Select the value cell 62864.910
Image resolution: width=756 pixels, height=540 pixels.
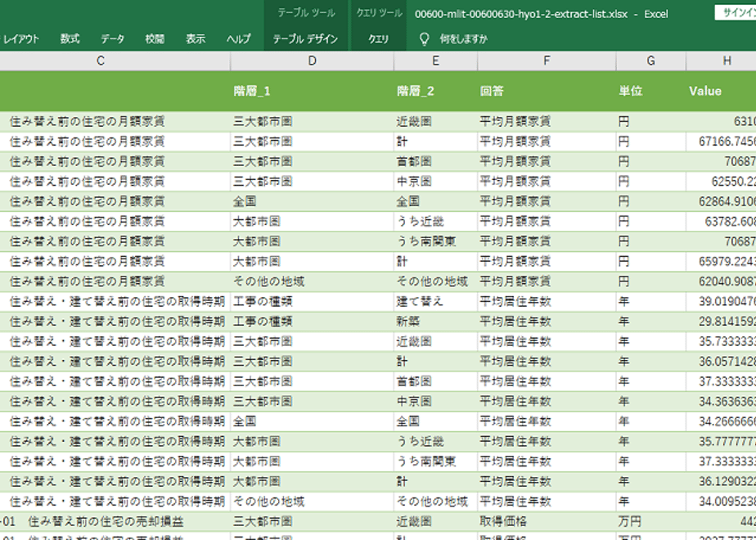(x=722, y=201)
